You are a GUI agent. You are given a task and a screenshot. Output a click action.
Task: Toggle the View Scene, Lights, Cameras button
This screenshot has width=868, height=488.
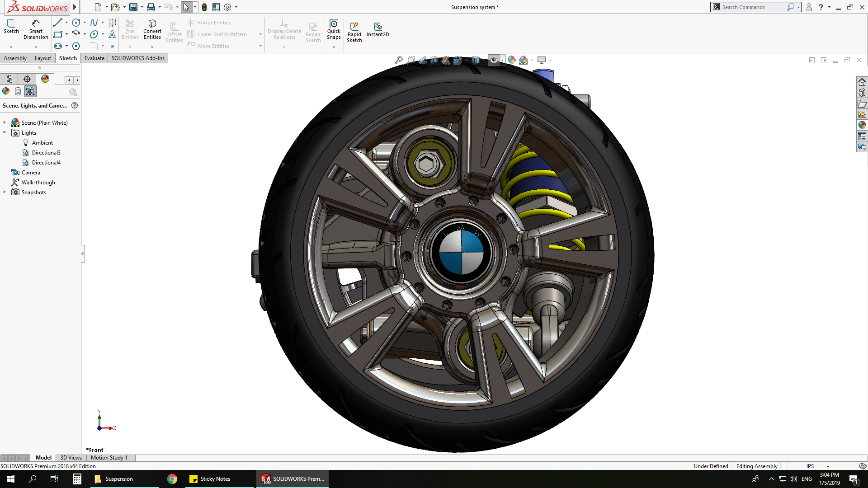click(x=30, y=91)
